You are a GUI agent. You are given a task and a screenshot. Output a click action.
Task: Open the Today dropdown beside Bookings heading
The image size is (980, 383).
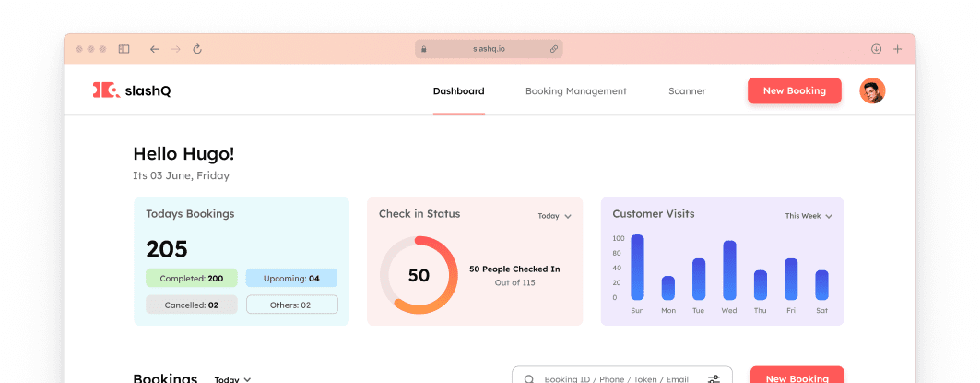coord(232,379)
